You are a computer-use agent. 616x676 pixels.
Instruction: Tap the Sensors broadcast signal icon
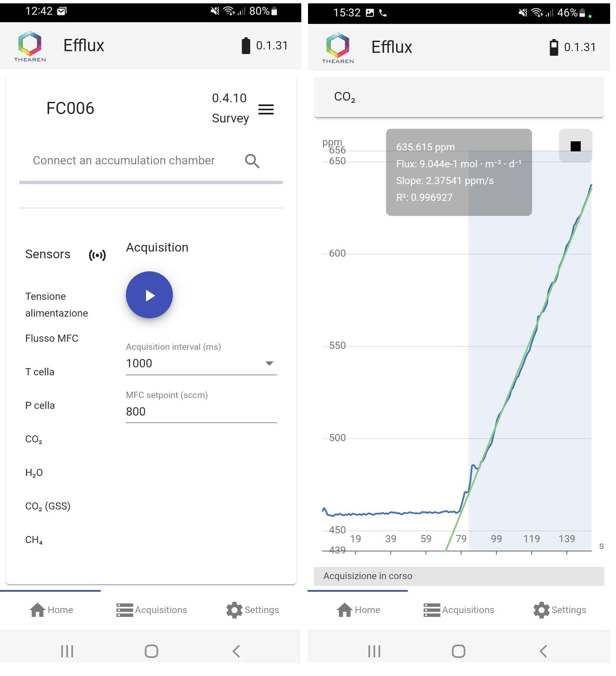(x=97, y=255)
